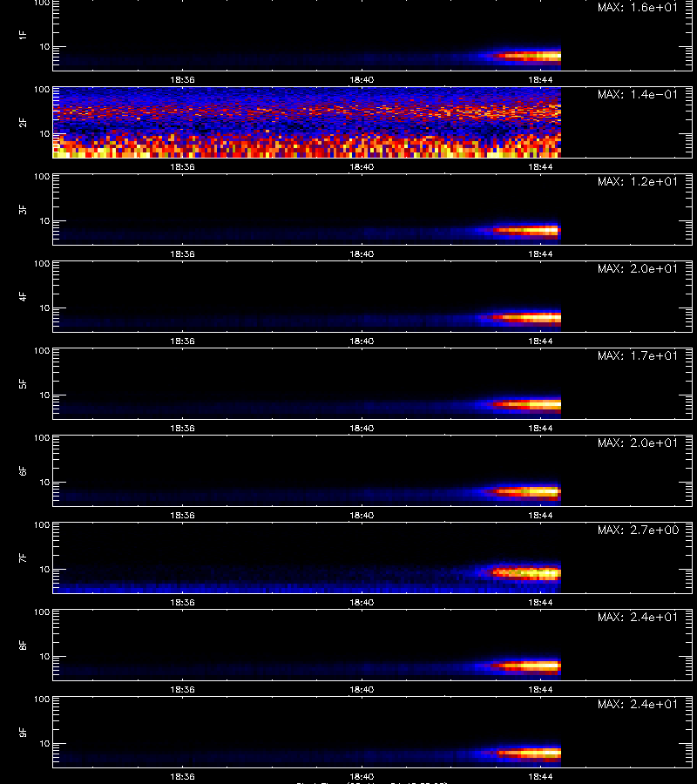
Task: Click the "6F" panel axis title
Action: [22, 470]
